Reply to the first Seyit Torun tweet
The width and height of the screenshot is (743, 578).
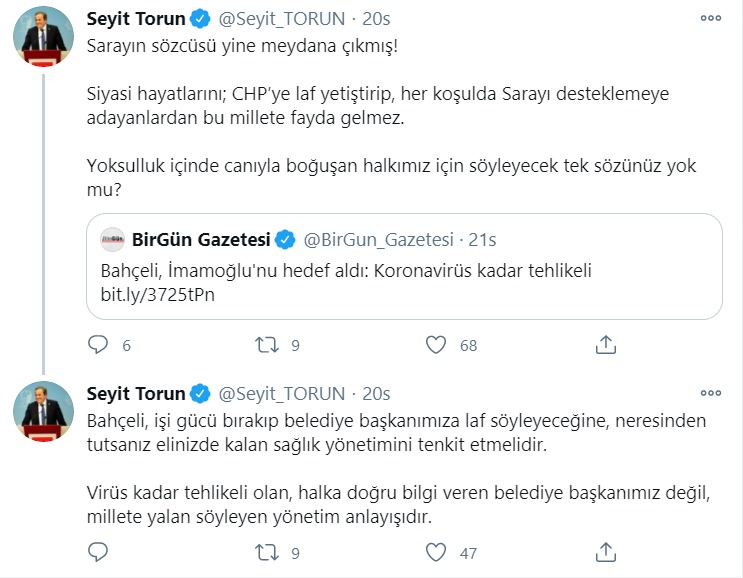(98, 345)
